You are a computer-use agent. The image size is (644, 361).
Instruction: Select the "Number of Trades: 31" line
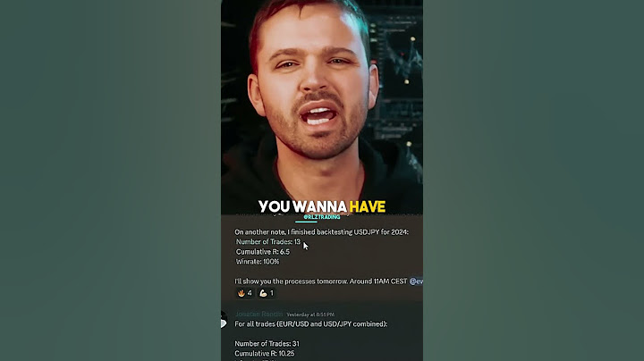tap(267, 343)
